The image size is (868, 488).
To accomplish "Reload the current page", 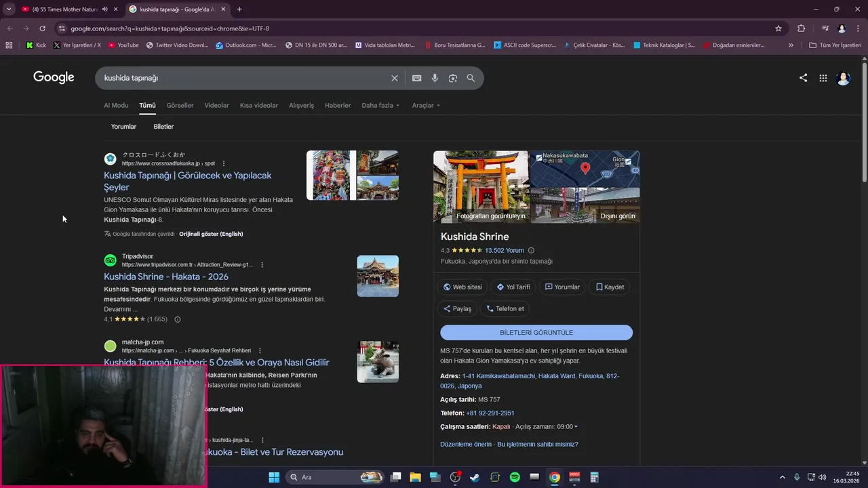I will [42, 28].
